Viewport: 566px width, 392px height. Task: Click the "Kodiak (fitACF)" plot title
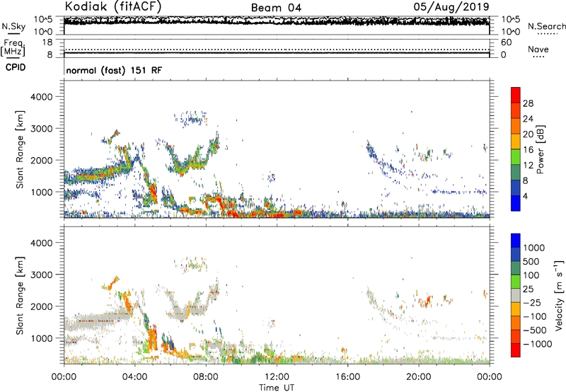pos(113,7)
